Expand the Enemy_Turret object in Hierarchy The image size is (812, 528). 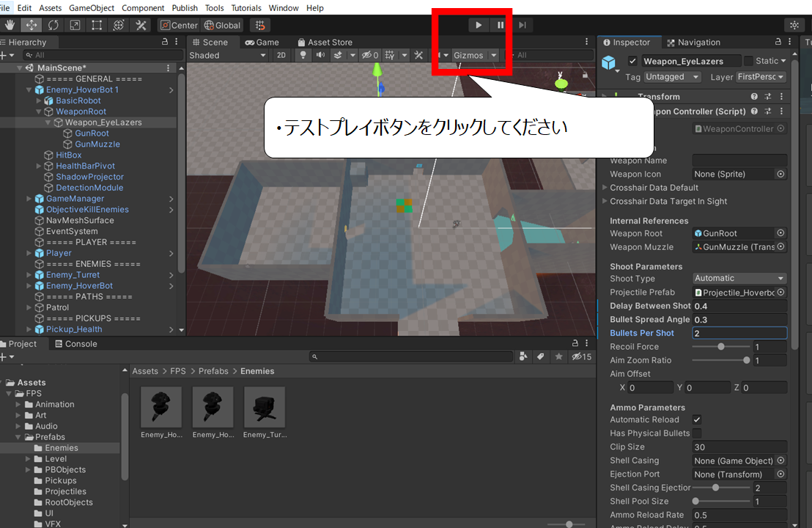pyautogui.click(x=29, y=274)
